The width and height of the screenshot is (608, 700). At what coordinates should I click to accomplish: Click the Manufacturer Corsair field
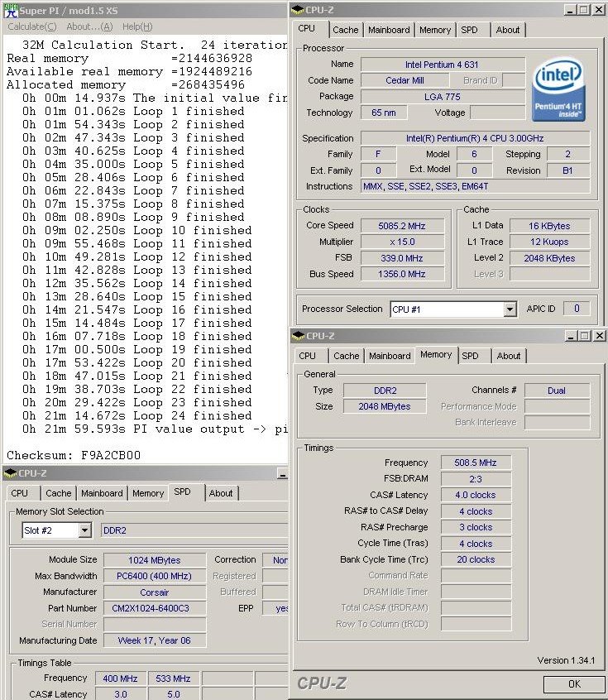[x=155, y=592]
